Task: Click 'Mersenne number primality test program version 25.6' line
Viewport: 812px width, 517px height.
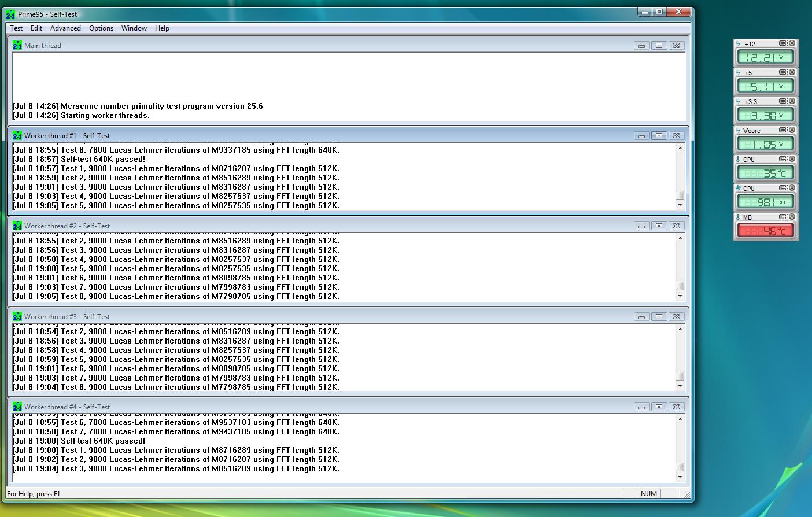Action: coord(138,106)
